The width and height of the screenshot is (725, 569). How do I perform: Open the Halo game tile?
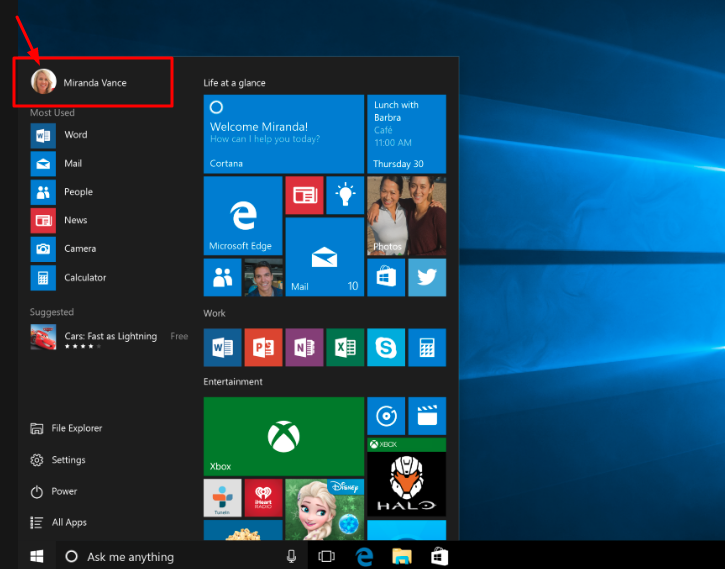tap(406, 477)
